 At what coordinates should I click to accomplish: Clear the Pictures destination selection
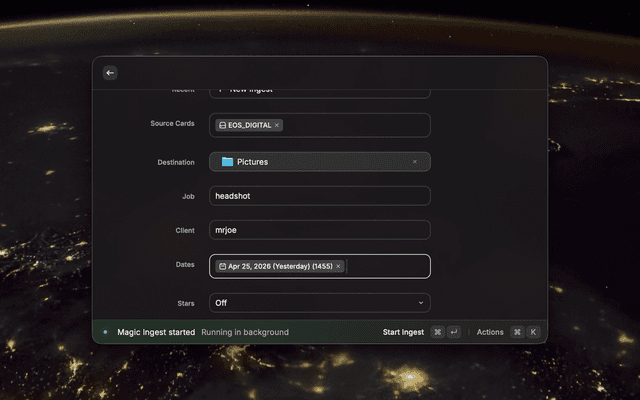click(415, 161)
